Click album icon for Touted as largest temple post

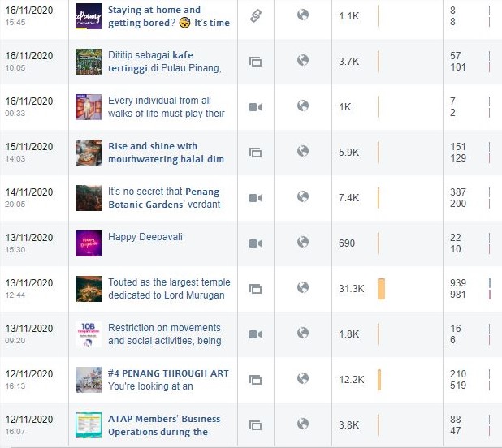pos(256,289)
